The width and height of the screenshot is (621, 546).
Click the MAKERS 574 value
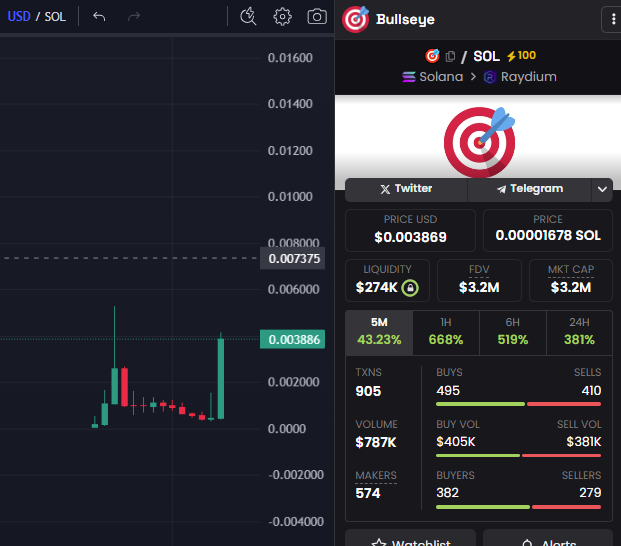368,493
